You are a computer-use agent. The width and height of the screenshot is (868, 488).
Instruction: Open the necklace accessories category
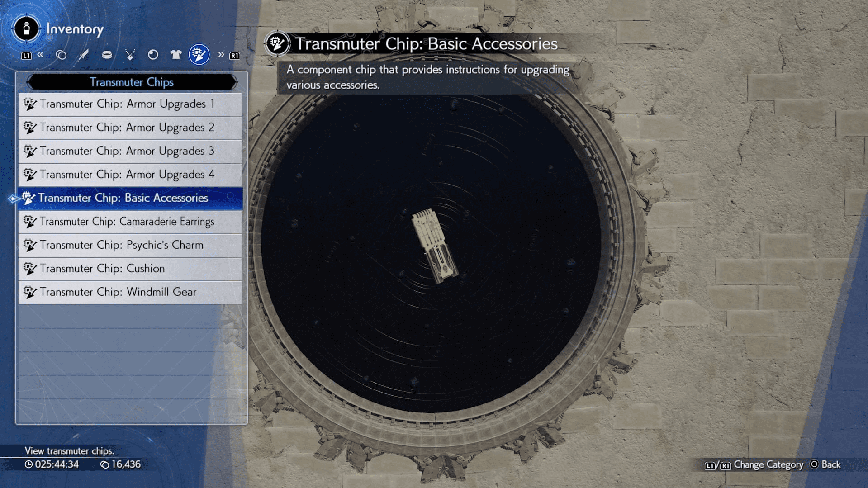(130, 55)
